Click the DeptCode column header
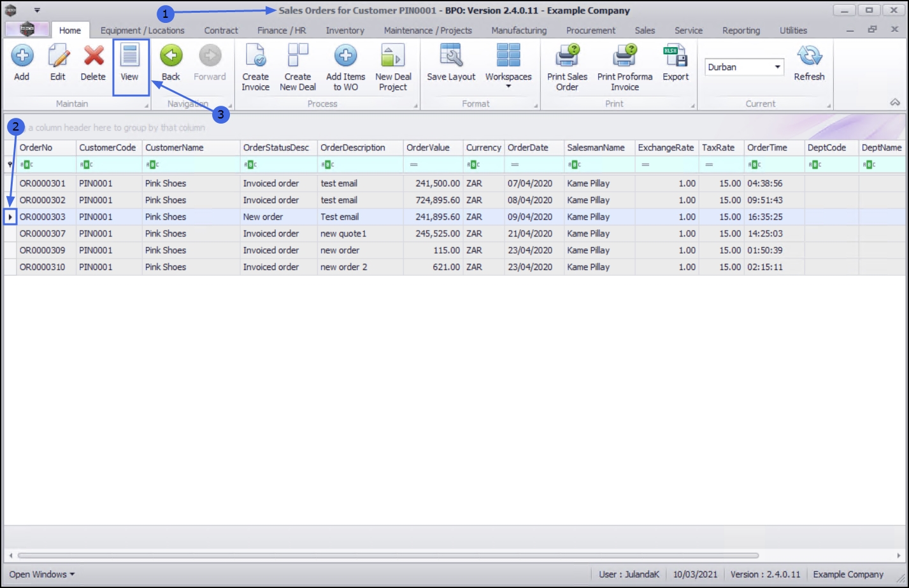 click(831, 148)
